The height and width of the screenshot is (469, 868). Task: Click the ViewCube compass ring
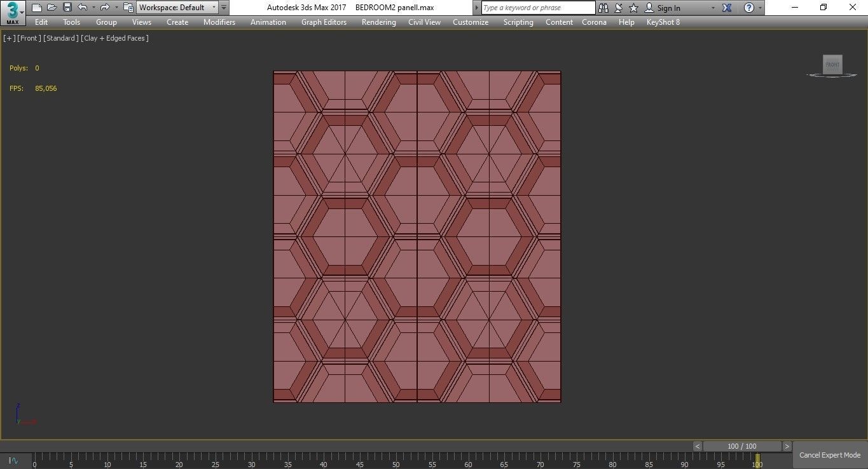click(x=832, y=76)
